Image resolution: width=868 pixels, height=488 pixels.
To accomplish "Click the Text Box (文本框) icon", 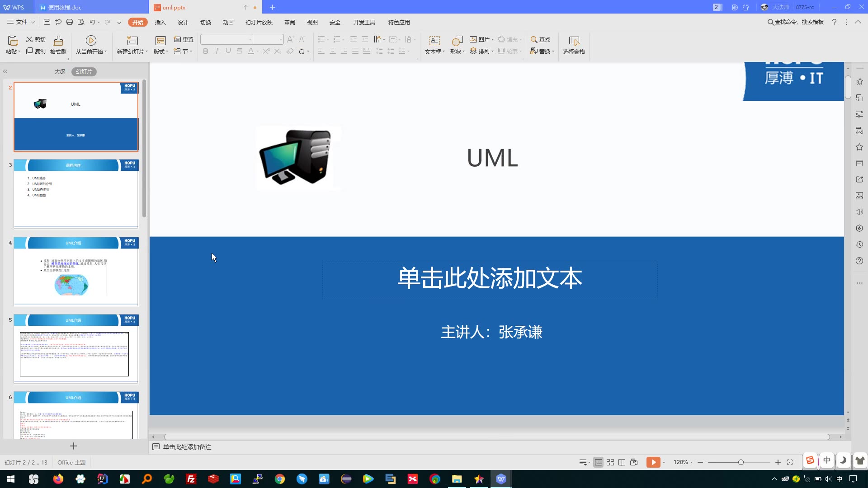I will point(434,41).
